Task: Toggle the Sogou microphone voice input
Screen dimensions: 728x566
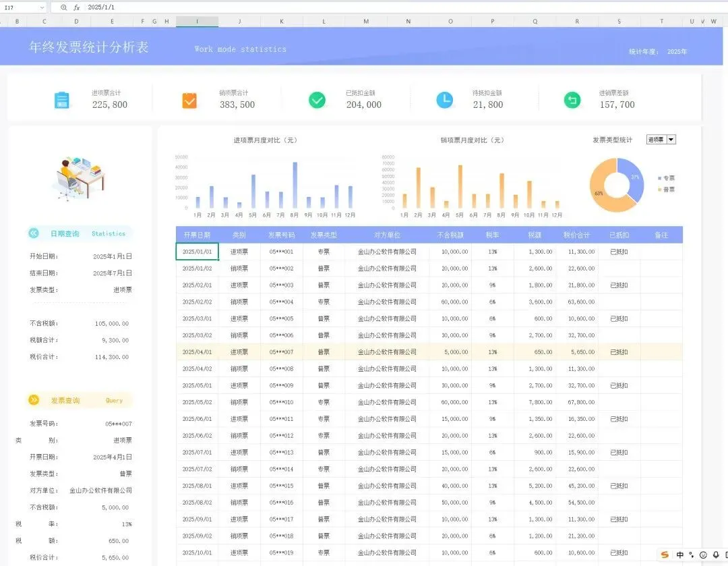Action: tap(716, 555)
